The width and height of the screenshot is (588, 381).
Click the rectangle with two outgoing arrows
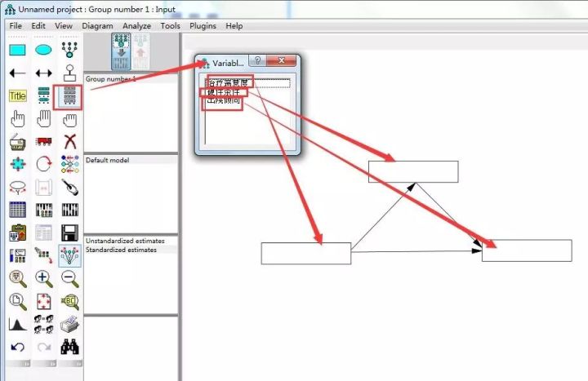pyautogui.click(x=306, y=254)
